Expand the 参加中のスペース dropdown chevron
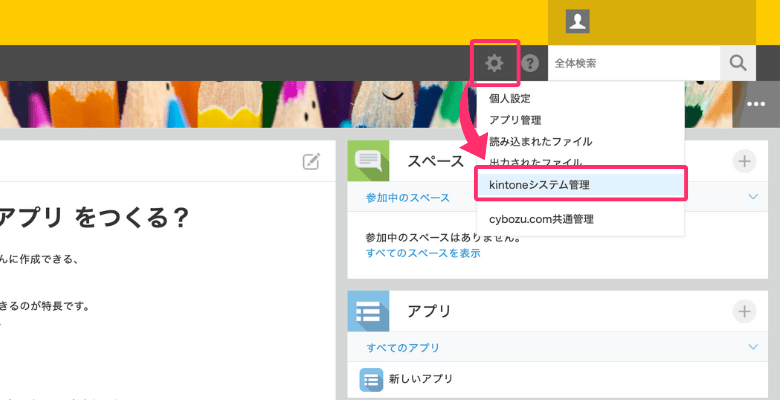 point(754,197)
